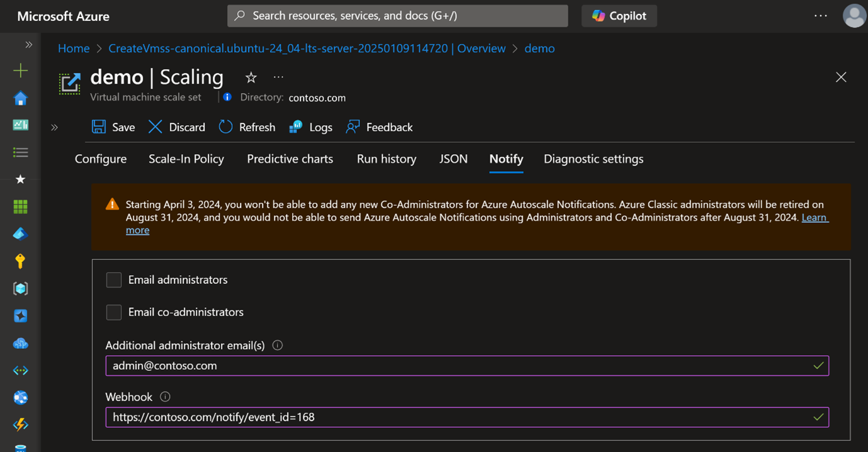The width and height of the screenshot is (868, 452).
Task: Expand the resource menu chevron
Action: [x=55, y=127]
